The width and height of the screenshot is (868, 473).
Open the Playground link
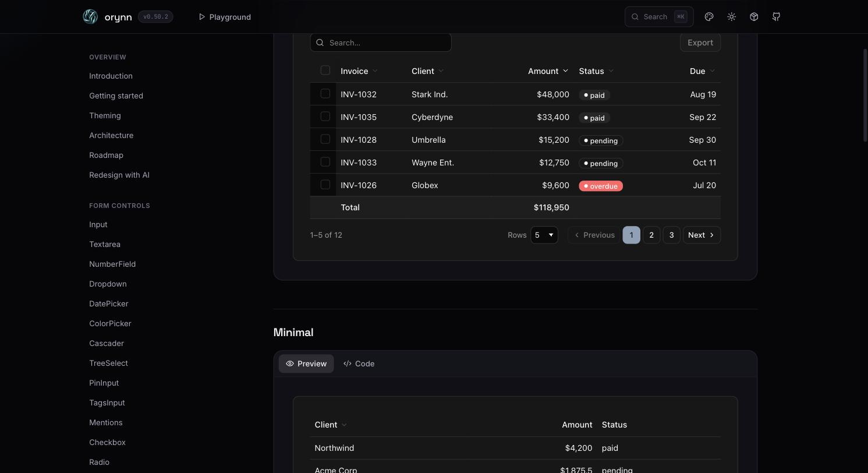pos(225,17)
